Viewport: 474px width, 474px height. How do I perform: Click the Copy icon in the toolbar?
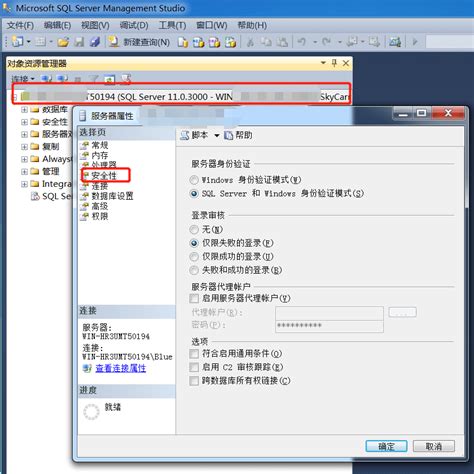266,42
